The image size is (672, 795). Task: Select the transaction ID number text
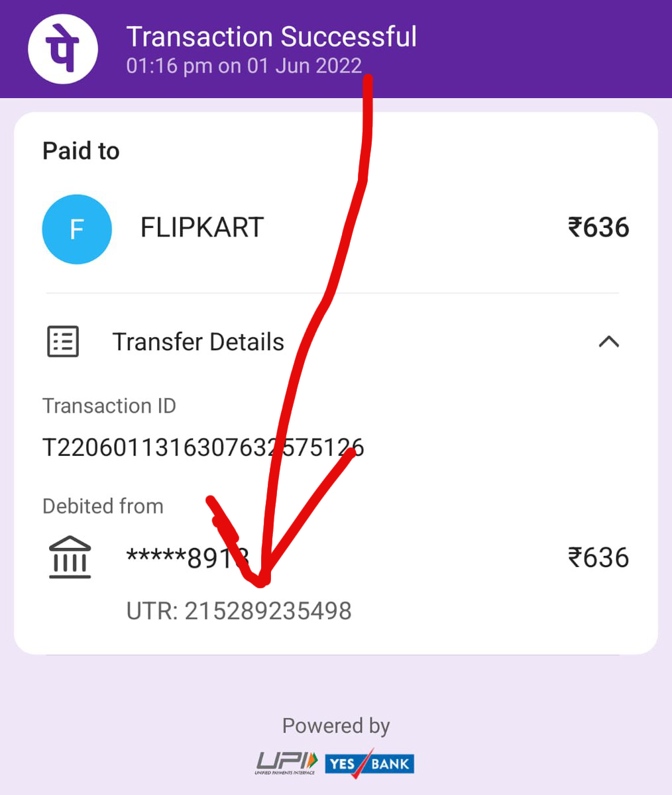pos(203,448)
